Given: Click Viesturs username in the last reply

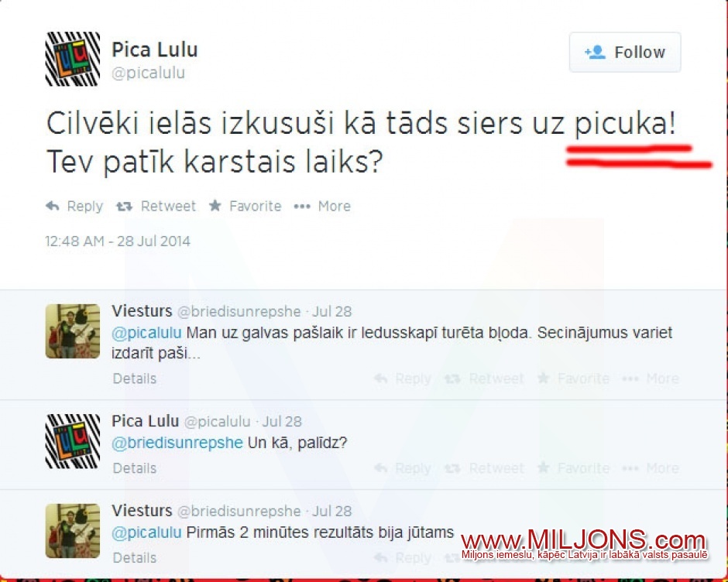Looking at the screenshot, I should [x=142, y=511].
